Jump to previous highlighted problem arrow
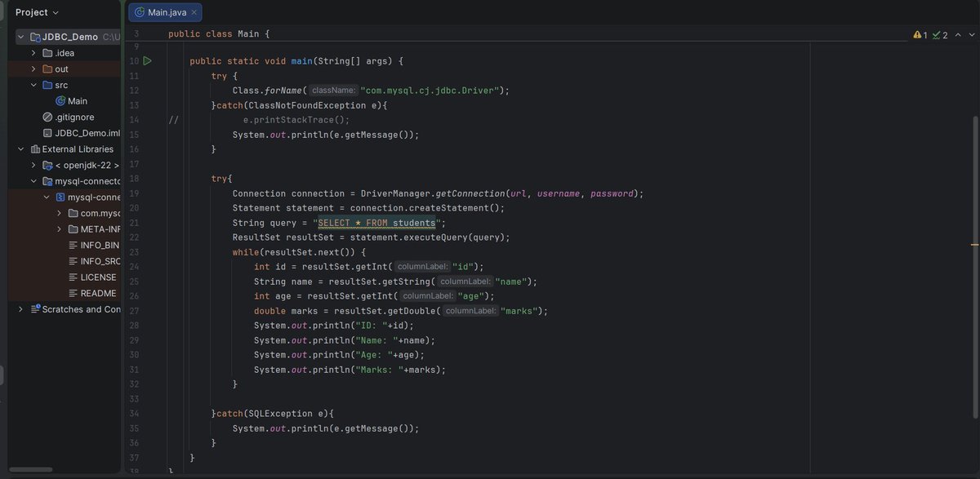This screenshot has width=980, height=479. point(956,35)
